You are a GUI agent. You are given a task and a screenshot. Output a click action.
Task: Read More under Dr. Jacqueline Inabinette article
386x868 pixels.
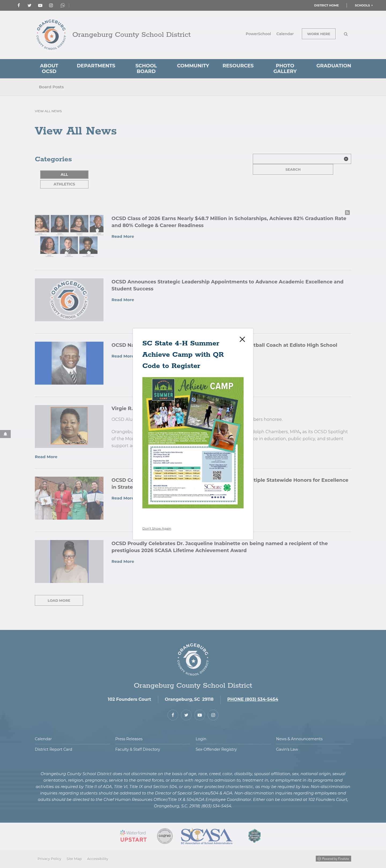tap(123, 561)
